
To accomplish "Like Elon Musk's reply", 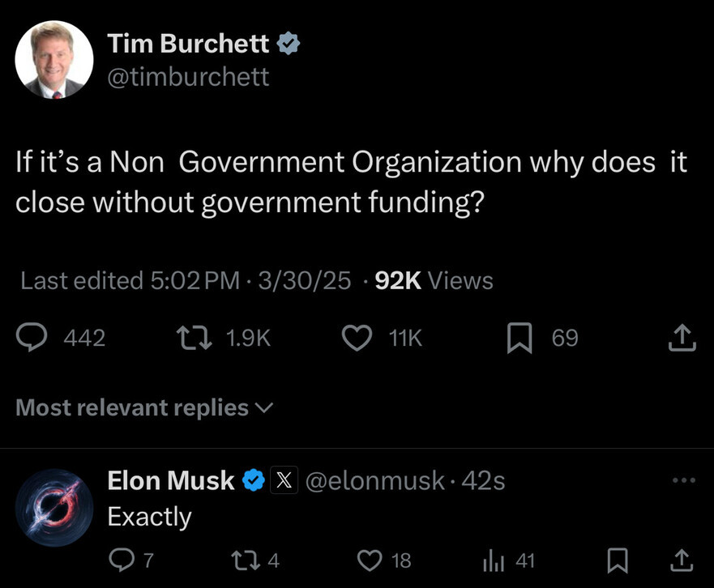I will click(369, 560).
